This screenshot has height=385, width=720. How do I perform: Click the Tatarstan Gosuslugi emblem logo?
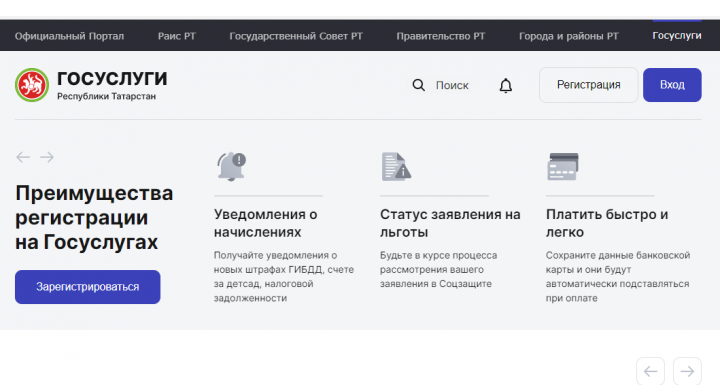[x=32, y=85]
